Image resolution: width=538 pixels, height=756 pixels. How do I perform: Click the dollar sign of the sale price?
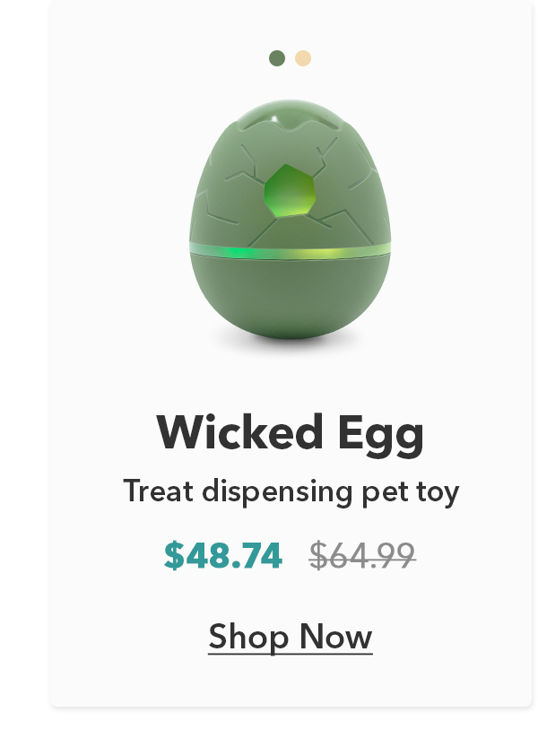pos(174,555)
